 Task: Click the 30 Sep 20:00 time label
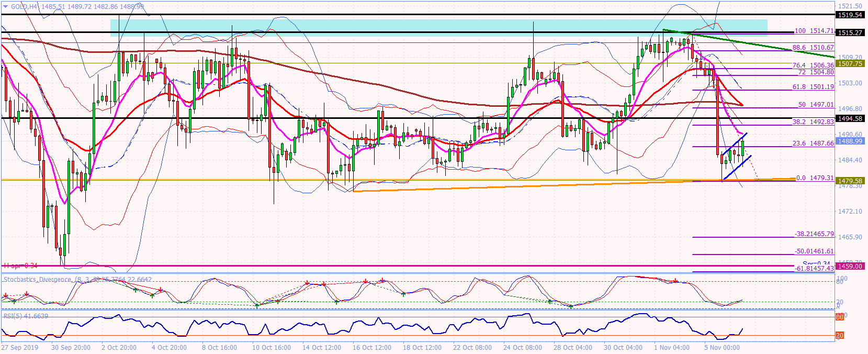[x=71, y=348]
